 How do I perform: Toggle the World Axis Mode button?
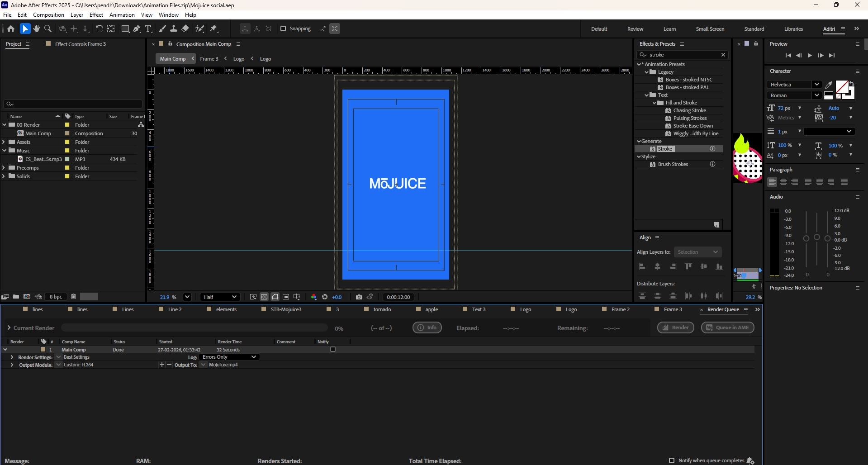point(257,28)
